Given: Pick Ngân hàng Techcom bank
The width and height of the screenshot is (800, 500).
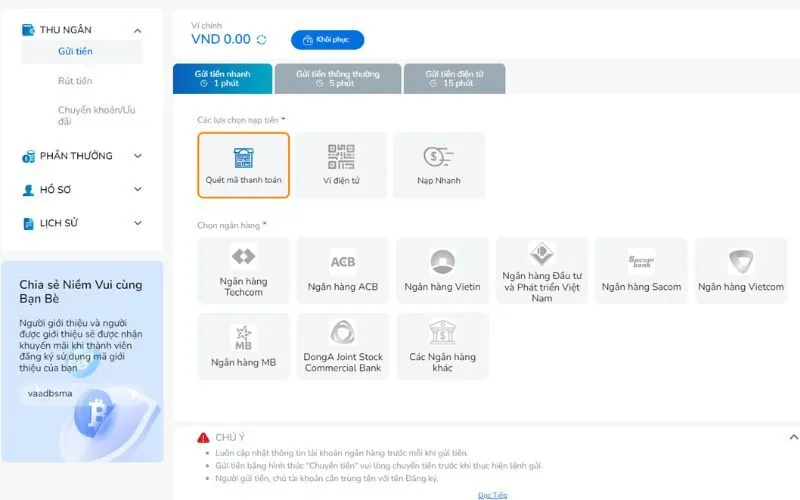Looking at the screenshot, I should tap(243, 270).
